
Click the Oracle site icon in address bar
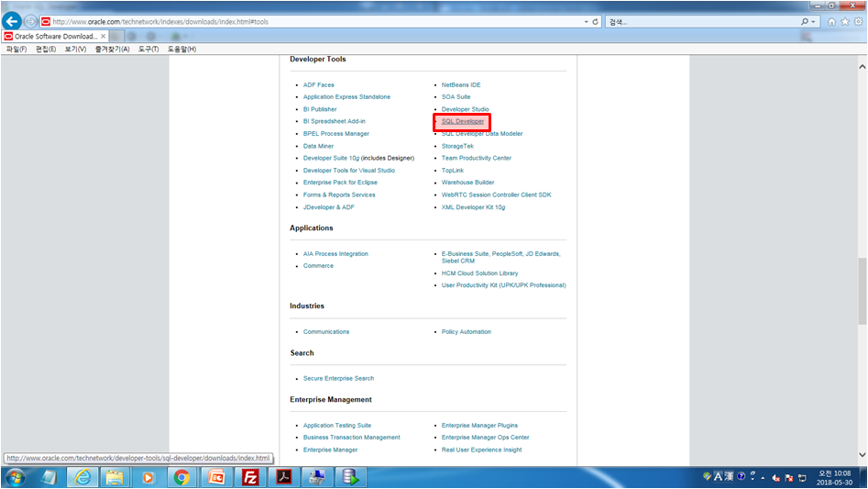click(x=46, y=22)
